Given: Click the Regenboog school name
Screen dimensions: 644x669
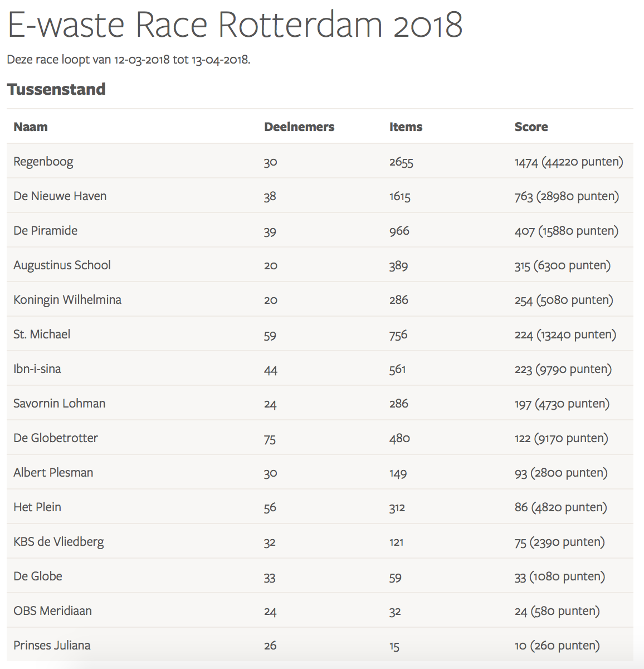Looking at the screenshot, I should (43, 162).
